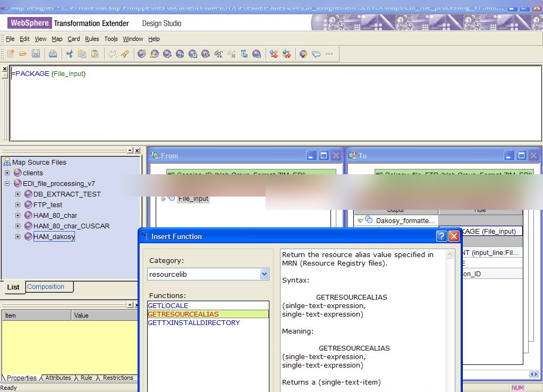The image size is (543, 392).
Task: Open the Map menu
Action: [57, 39]
